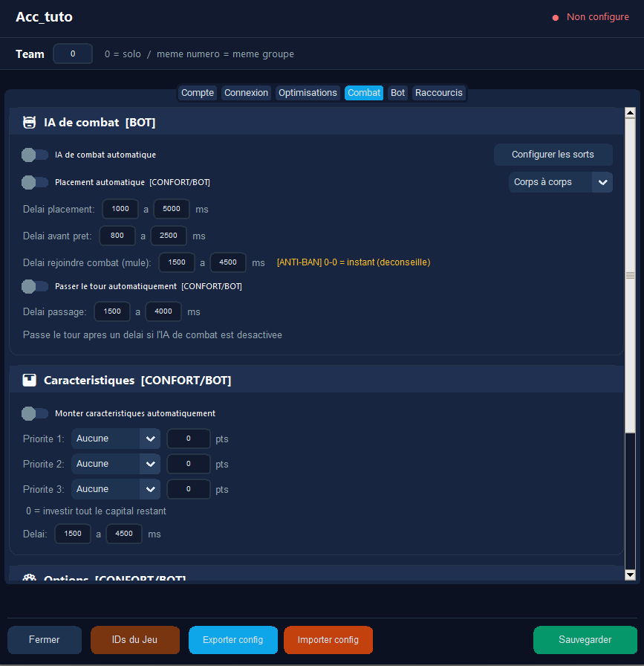
Task: Toggle Placement automatique switch
Action: 35,182
